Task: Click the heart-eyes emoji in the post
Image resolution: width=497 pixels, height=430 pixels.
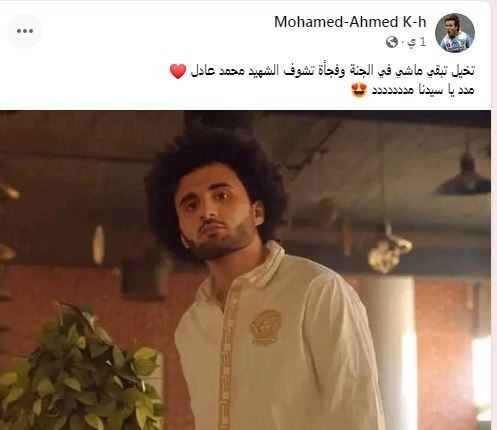Action: point(359,90)
